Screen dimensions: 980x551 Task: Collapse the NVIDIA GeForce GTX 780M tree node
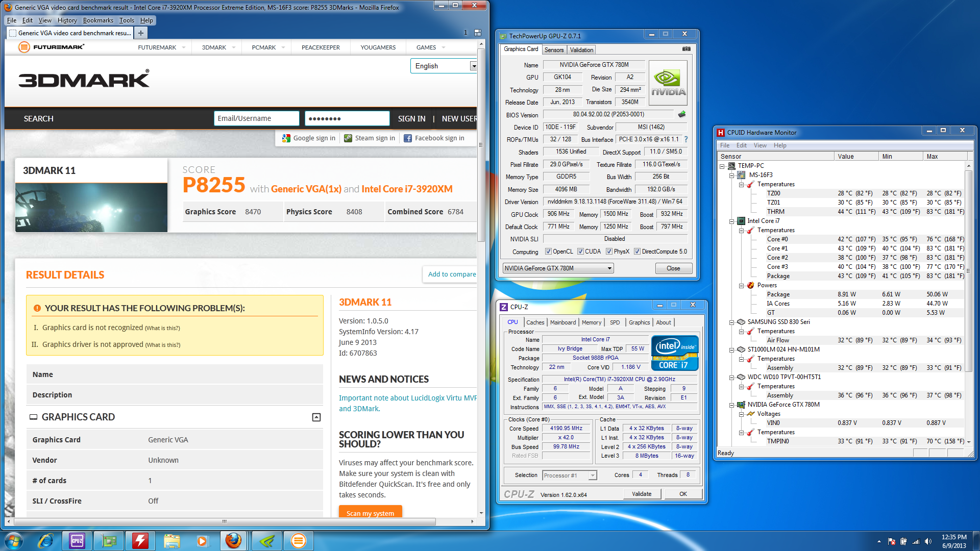pyautogui.click(x=731, y=405)
